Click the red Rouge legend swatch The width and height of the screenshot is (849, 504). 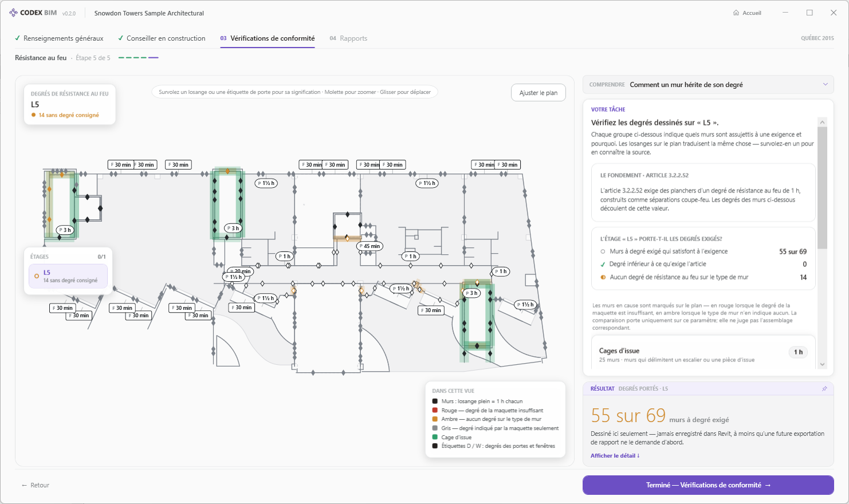tap(435, 411)
